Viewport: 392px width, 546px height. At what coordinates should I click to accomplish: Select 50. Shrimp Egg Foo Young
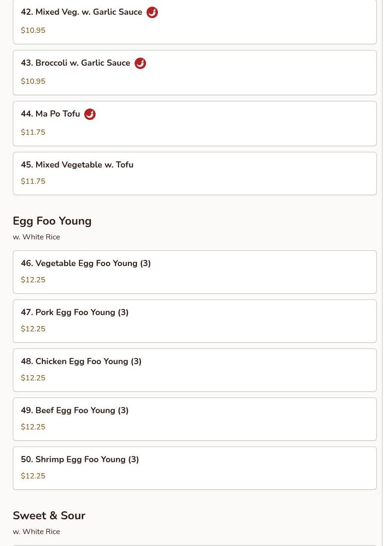[x=80, y=459]
